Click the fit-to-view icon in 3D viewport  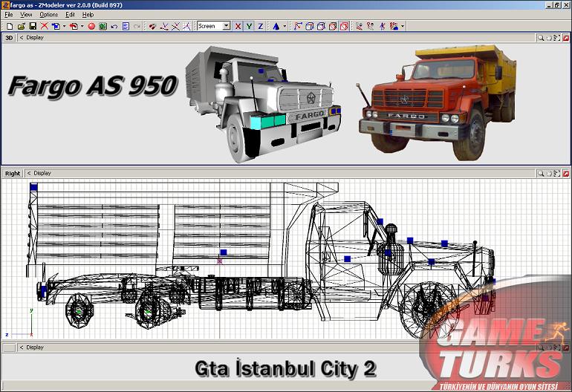(556, 38)
